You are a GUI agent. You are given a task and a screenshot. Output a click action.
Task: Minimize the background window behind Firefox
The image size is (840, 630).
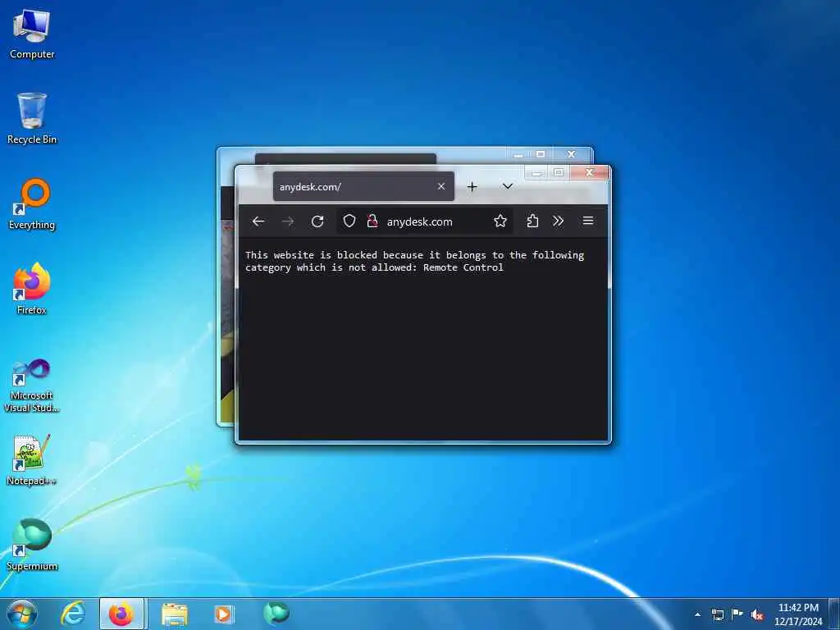[518, 154]
